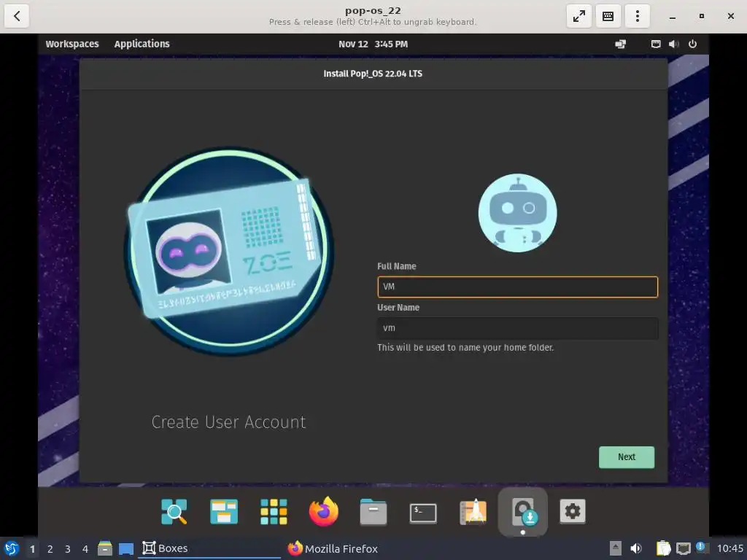
Task: Switch the VM to fullscreen mode
Action: [x=578, y=16]
